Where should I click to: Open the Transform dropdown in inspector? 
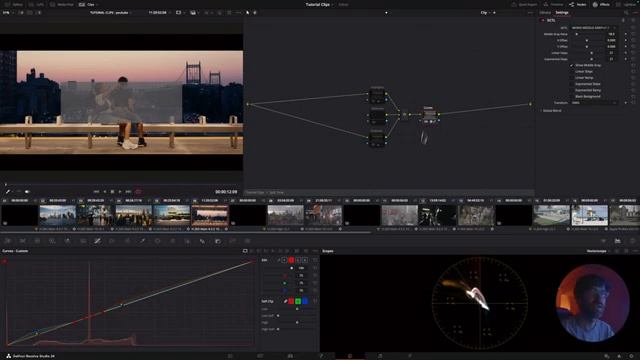tap(594, 103)
